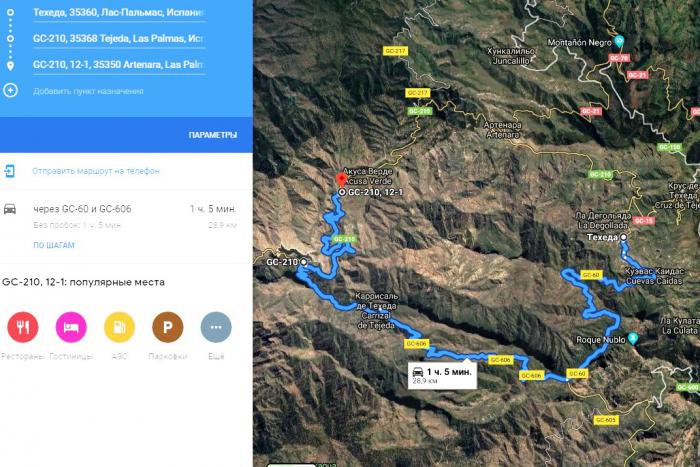The height and width of the screenshot is (467, 700).
Task: Edit the GC-210, 12-1 Artenara destination field
Action: [x=119, y=64]
